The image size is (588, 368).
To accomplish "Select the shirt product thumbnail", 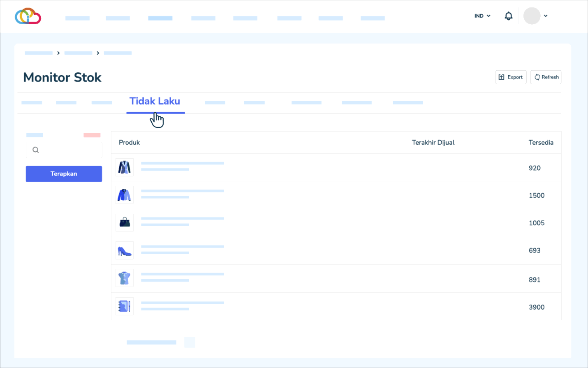I will 125,278.
